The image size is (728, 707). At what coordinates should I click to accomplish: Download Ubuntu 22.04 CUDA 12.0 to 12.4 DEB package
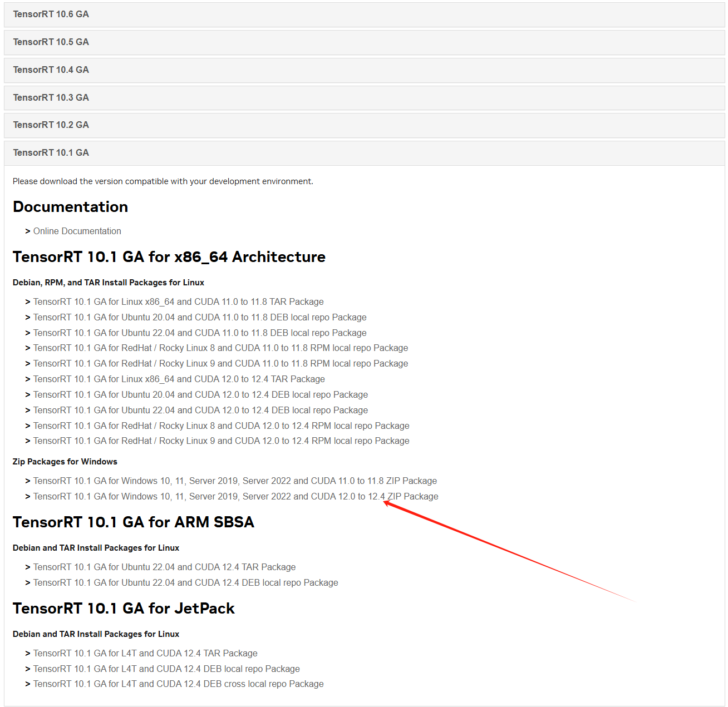(200, 411)
